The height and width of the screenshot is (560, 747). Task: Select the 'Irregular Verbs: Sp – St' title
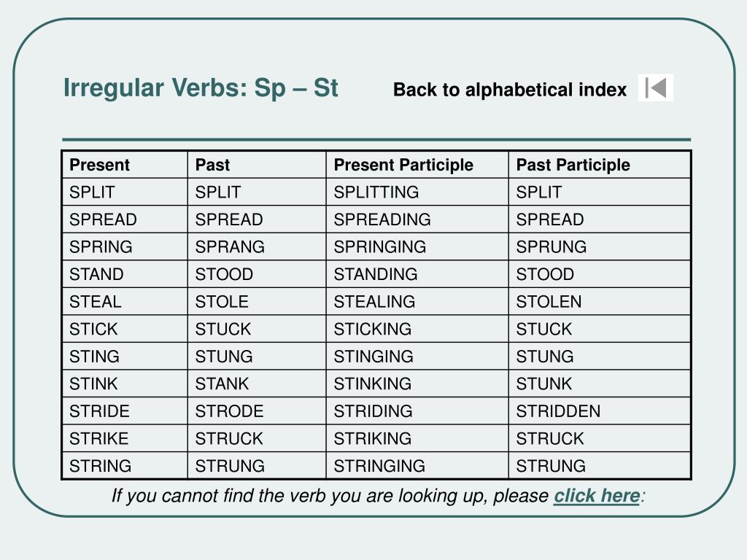point(201,87)
